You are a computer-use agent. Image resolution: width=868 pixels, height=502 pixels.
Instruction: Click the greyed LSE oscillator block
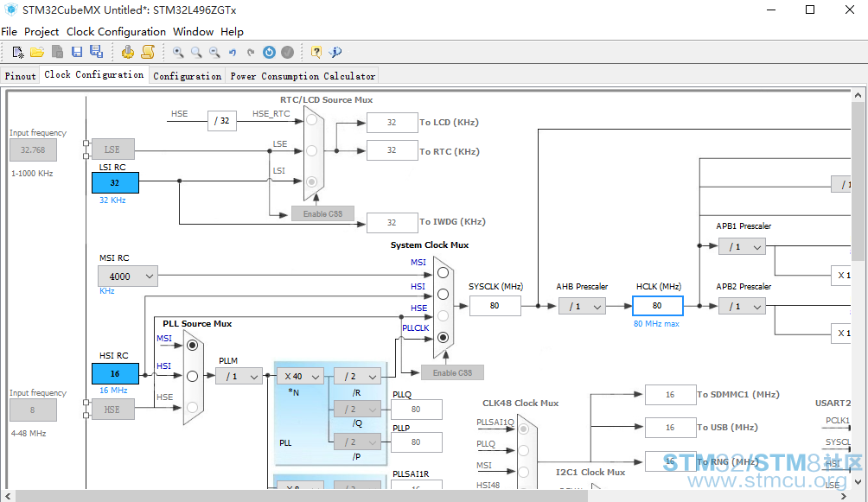pos(113,149)
